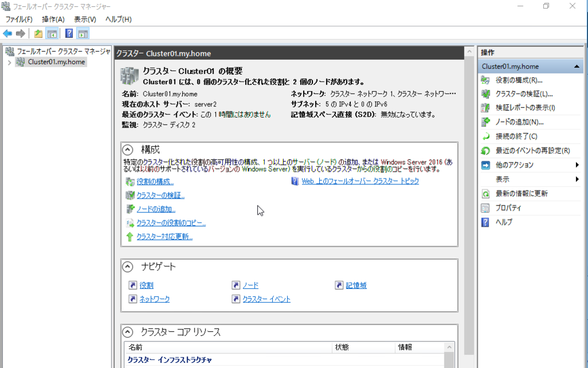Open the ノードの追加... link

(x=156, y=209)
